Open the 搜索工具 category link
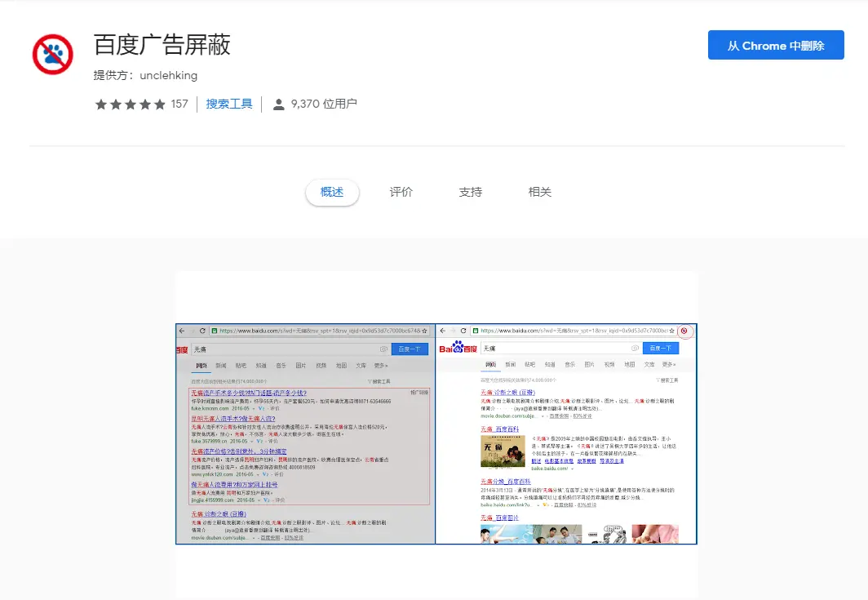This screenshot has width=868, height=600. (229, 104)
